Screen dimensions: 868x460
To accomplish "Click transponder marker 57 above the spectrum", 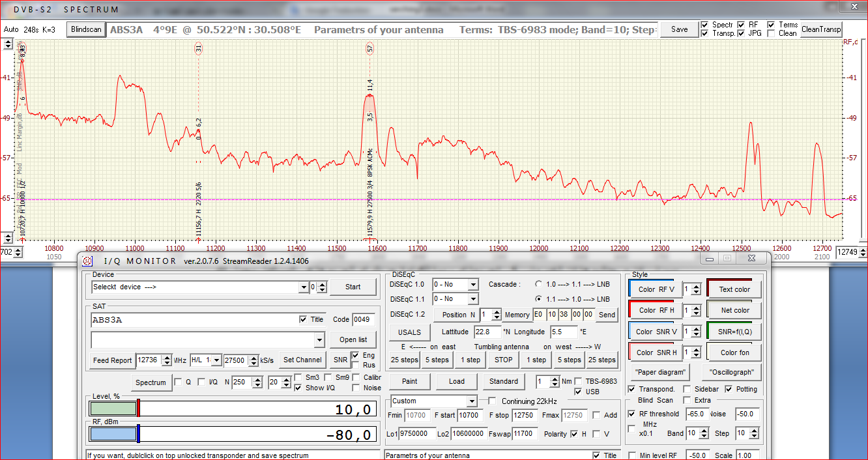I will coord(370,49).
